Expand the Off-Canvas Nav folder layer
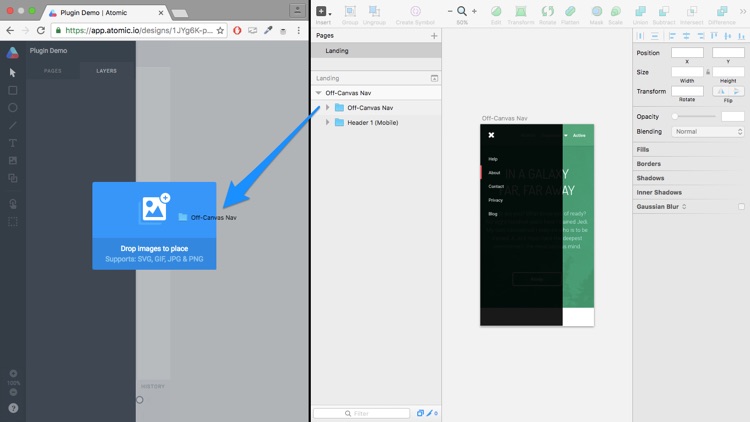 tap(327, 108)
